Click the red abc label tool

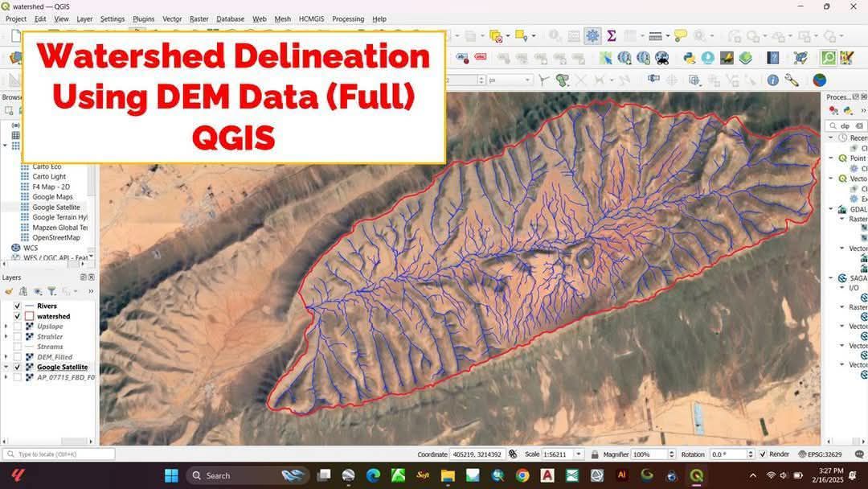coord(480,58)
